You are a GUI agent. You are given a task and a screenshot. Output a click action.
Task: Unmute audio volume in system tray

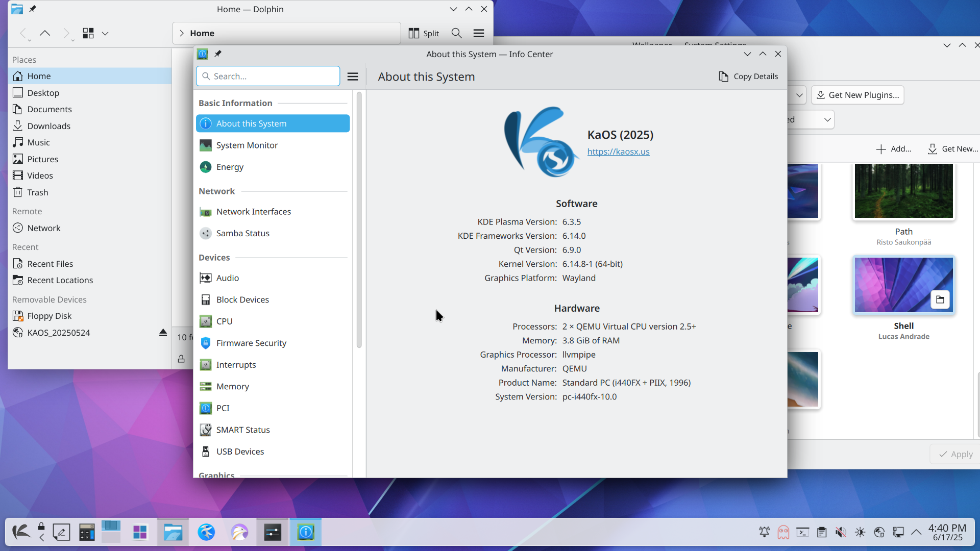click(x=841, y=532)
